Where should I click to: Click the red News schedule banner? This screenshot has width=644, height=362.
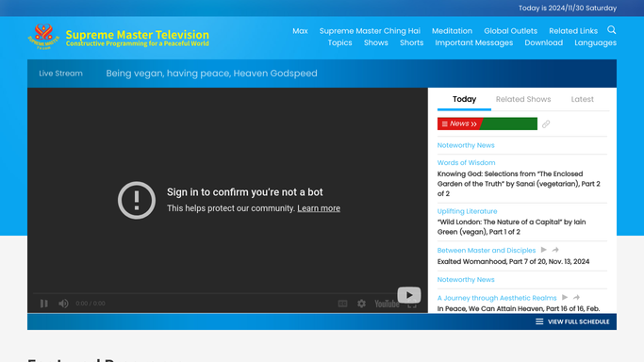[487, 123]
